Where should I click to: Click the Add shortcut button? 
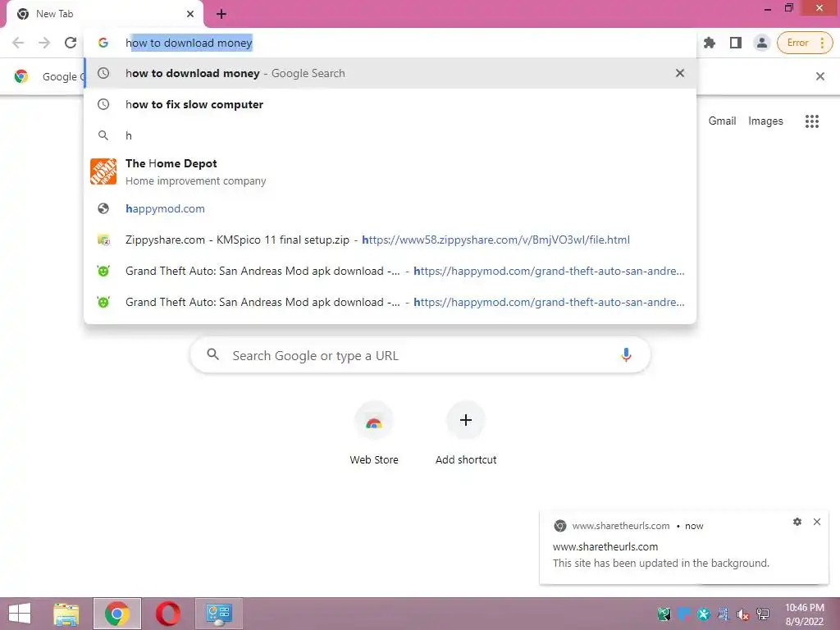pyautogui.click(x=466, y=434)
